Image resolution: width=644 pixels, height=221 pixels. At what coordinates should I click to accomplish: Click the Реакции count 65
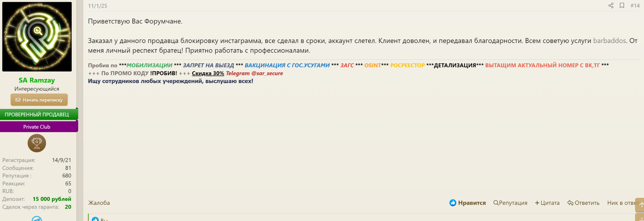[68, 183]
